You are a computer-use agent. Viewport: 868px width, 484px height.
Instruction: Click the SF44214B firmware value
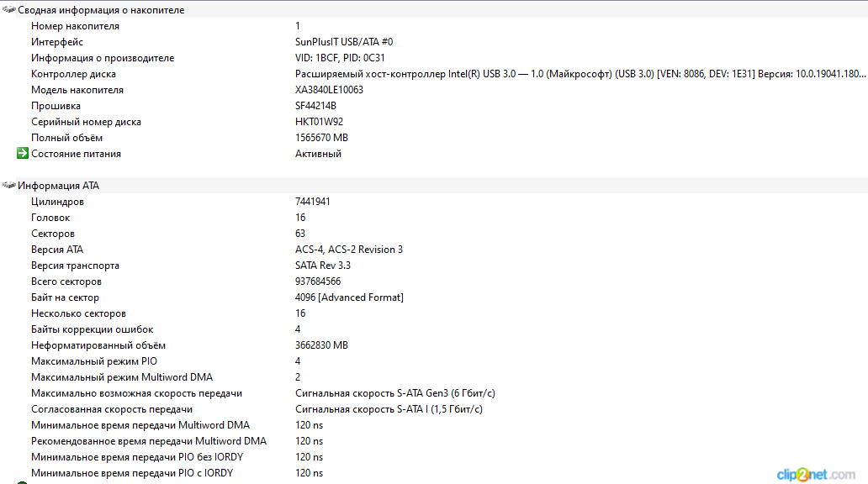pyautogui.click(x=315, y=106)
